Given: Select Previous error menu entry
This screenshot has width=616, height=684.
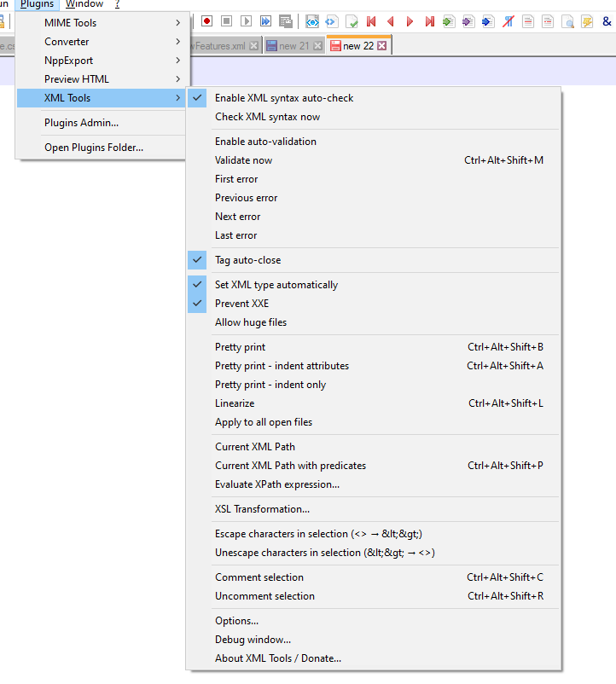Looking at the screenshot, I should coord(373,198).
